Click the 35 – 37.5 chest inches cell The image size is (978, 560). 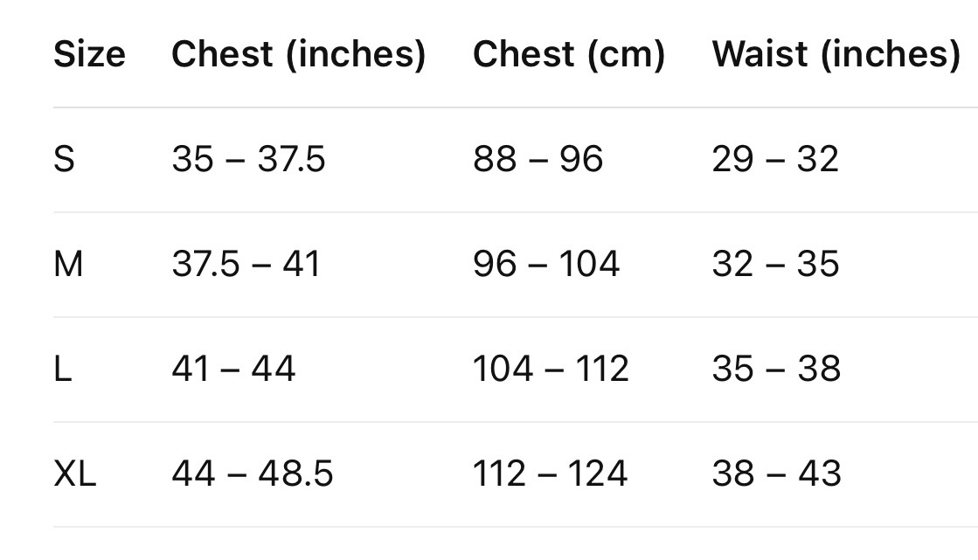click(x=248, y=159)
